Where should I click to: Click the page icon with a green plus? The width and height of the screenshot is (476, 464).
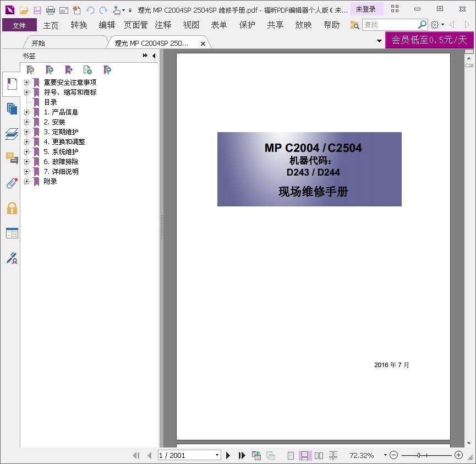coord(87,70)
